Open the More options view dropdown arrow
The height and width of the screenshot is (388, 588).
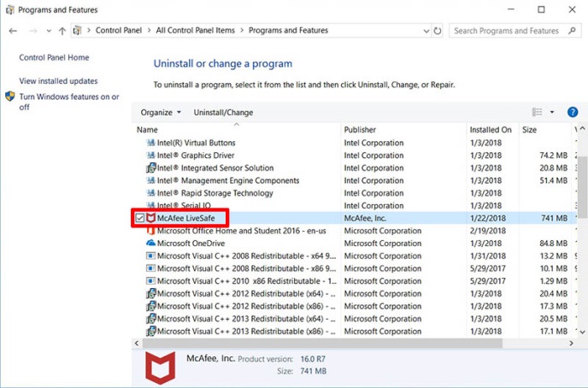tap(552, 112)
